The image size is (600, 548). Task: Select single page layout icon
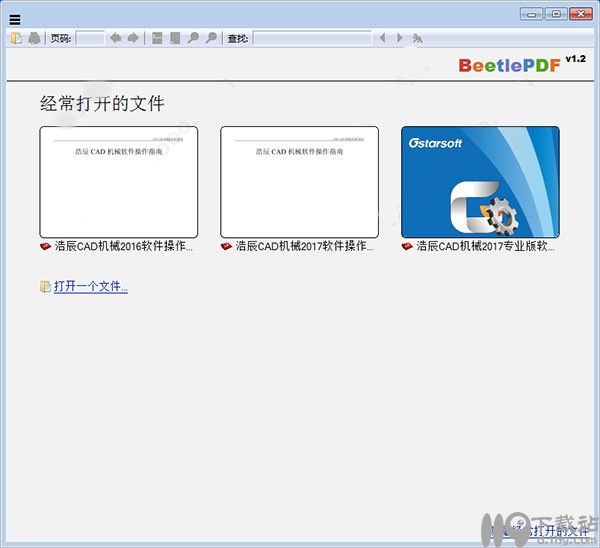175,38
